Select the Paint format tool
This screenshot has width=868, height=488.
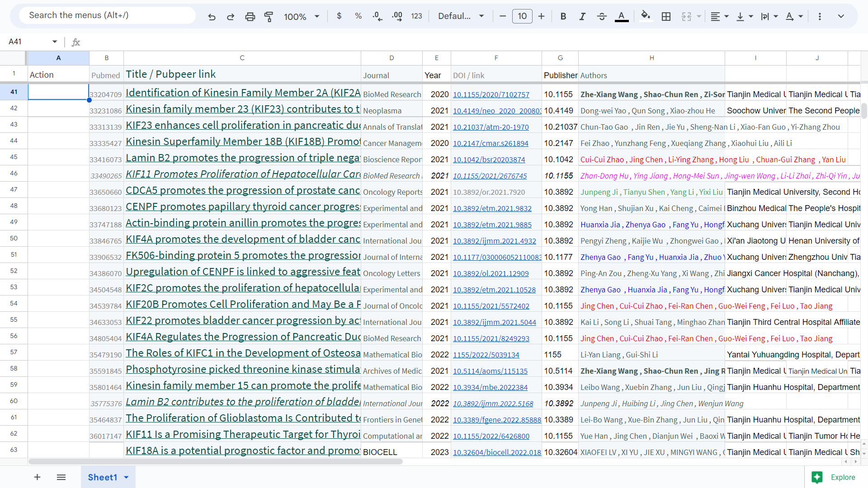269,17
